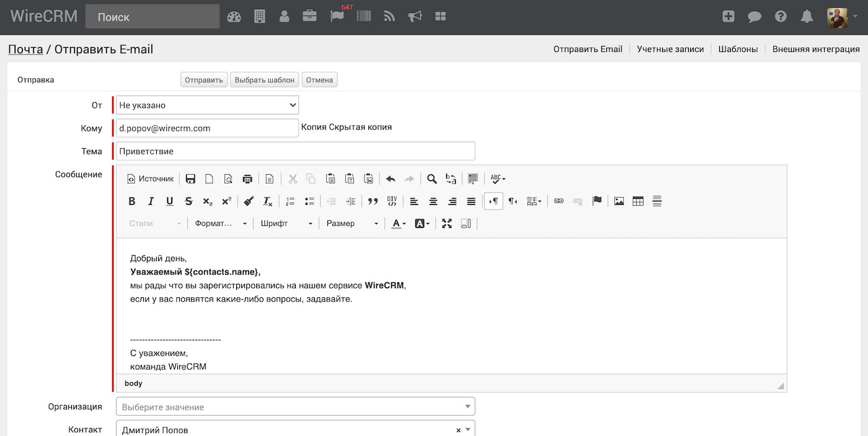Insert a table in the editor
The image size is (868, 436).
[637, 201]
